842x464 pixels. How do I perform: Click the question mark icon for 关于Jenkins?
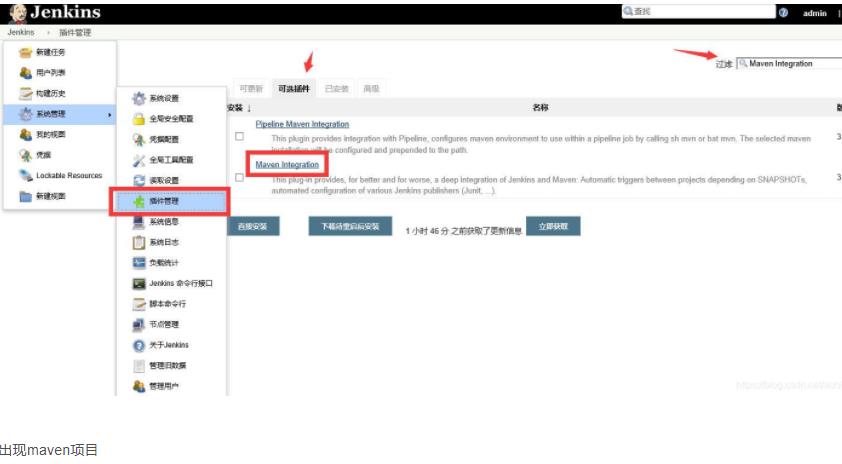click(x=139, y=345)
